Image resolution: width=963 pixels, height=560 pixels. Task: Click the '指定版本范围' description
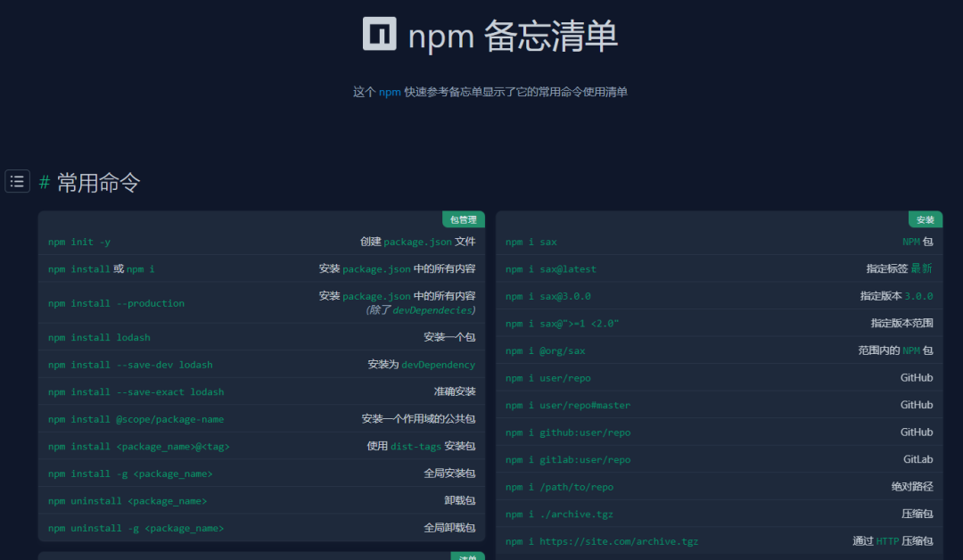[902, 323]
